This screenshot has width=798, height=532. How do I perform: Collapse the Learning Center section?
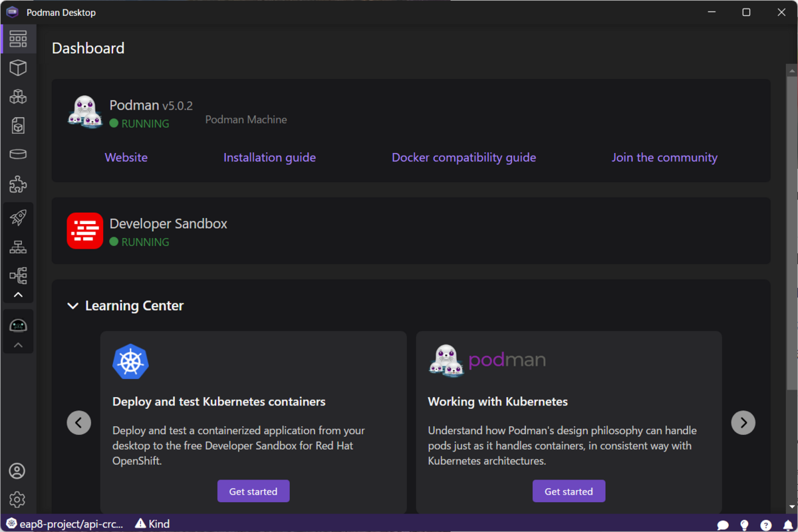point(73,306)
